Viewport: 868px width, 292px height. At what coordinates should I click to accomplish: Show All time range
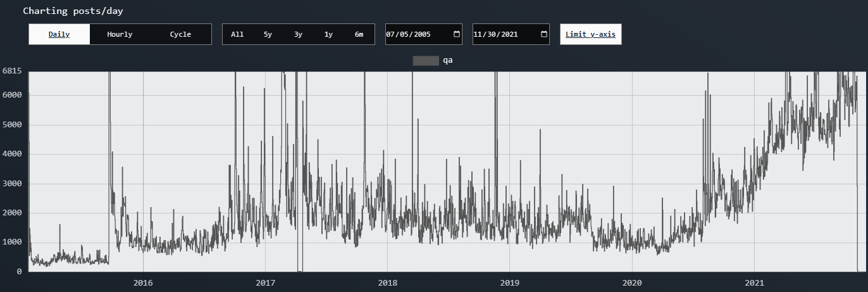[x=237, y=34]
